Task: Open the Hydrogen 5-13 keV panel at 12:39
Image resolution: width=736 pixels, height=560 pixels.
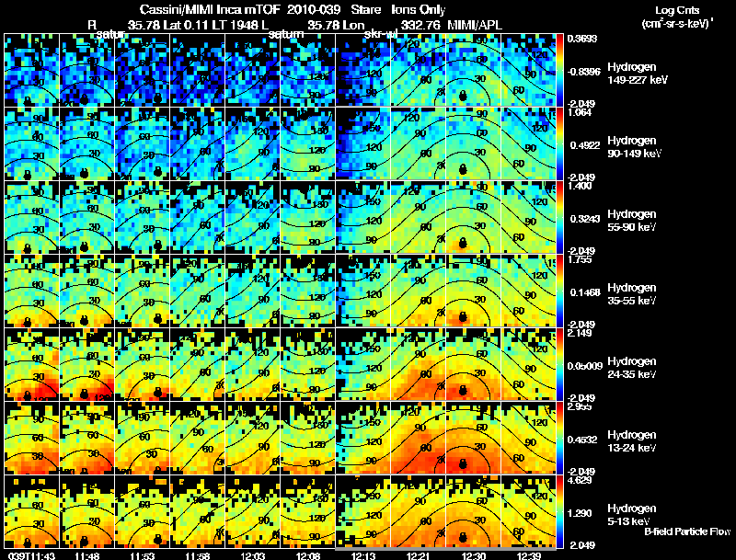Action: [528, 511]
